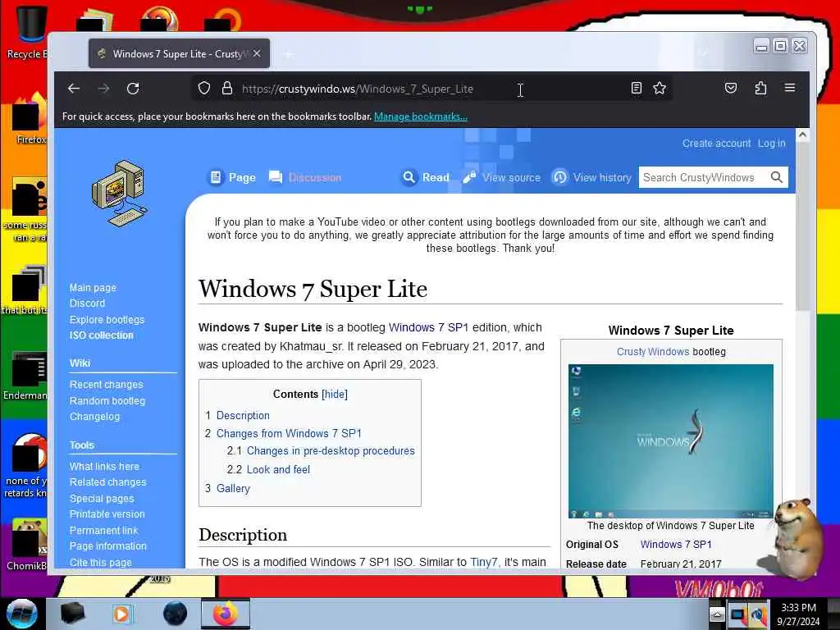The image size is (840, 630).
Task: Click the padlock site security icon
Action: pyautogui.click(x=227, y=89)
